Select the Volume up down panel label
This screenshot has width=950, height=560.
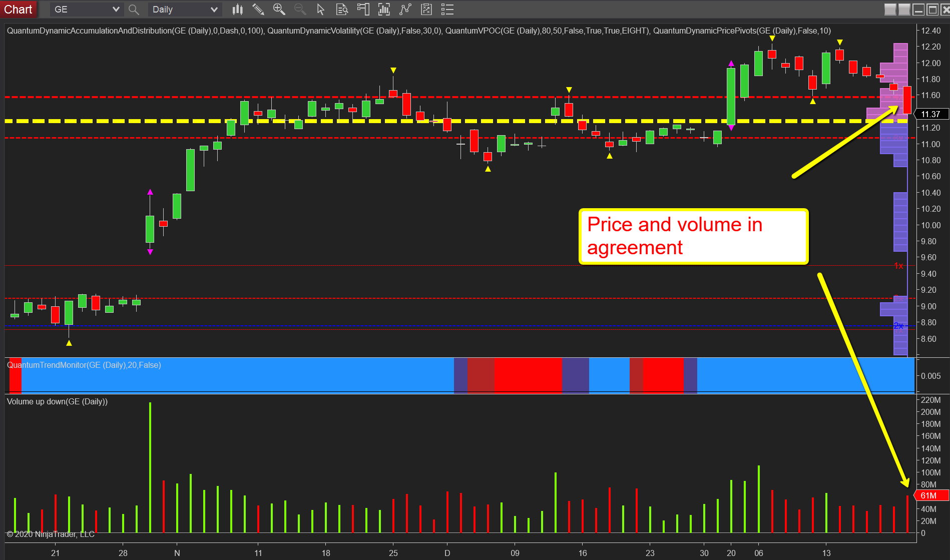tap(57, 402)
